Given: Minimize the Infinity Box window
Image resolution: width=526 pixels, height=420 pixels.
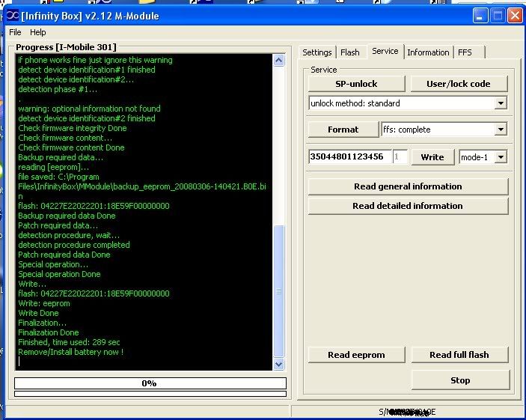Looking at the screenshot, I should 480,16.
